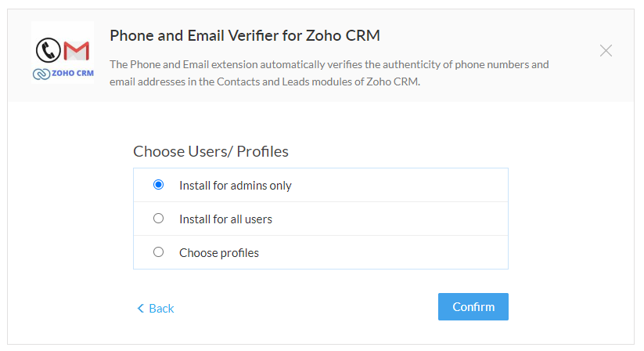
Task: Click the red Gmail M icon
Action: (x=77, y=51)
